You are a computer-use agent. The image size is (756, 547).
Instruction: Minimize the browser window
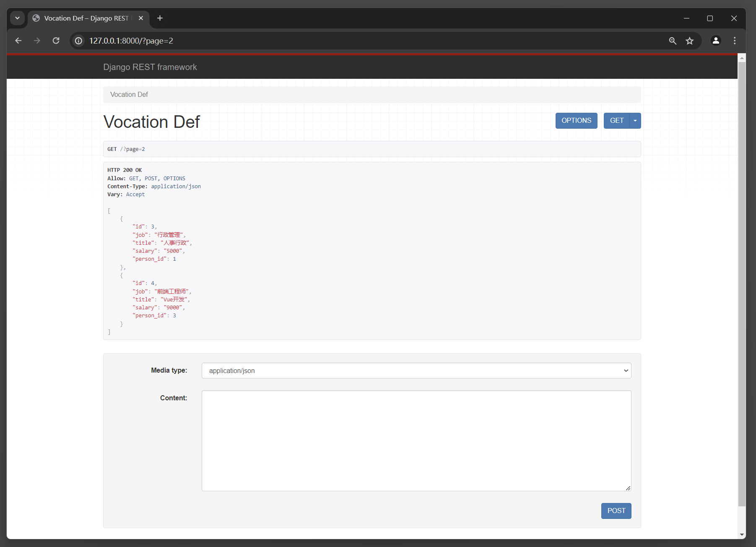click(686, 18)
